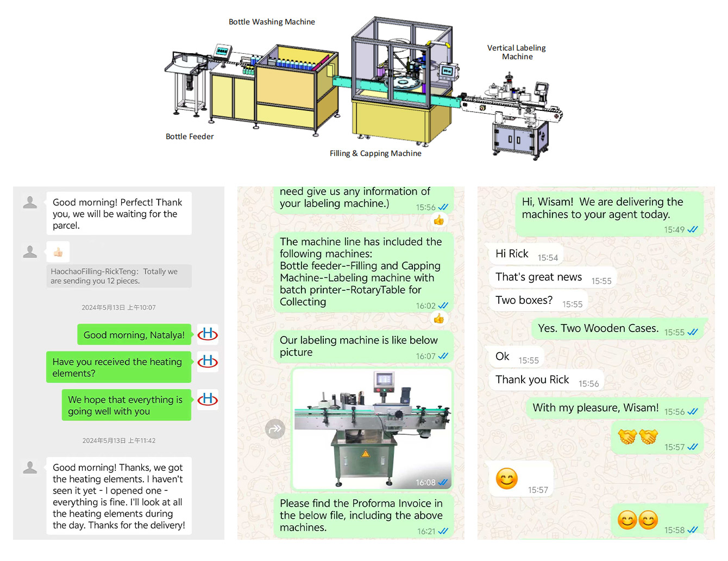The height and width of the screenshot is (561, 728).
Task: Click the single smiley emoji received at 15:57
Action: click(x=507, y=479)
